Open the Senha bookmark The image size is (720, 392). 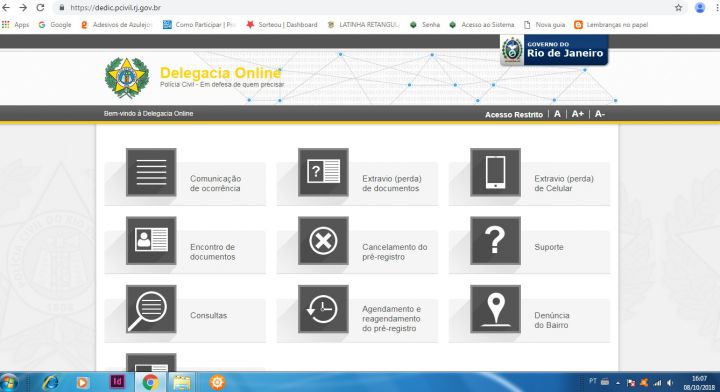pyautogui.click(x=425, y=25)
